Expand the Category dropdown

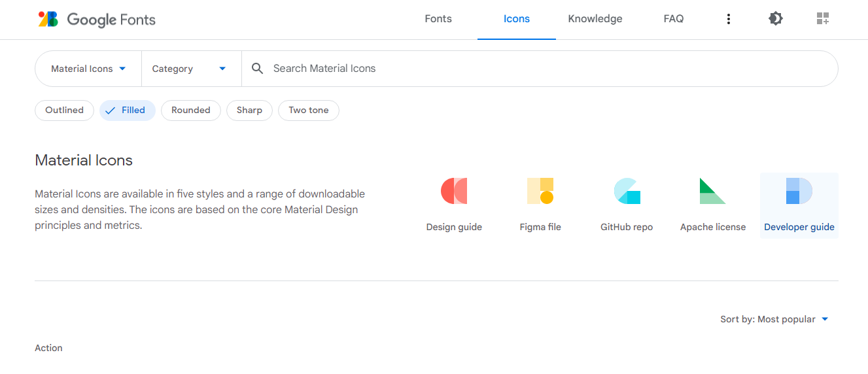pos(191,69)
